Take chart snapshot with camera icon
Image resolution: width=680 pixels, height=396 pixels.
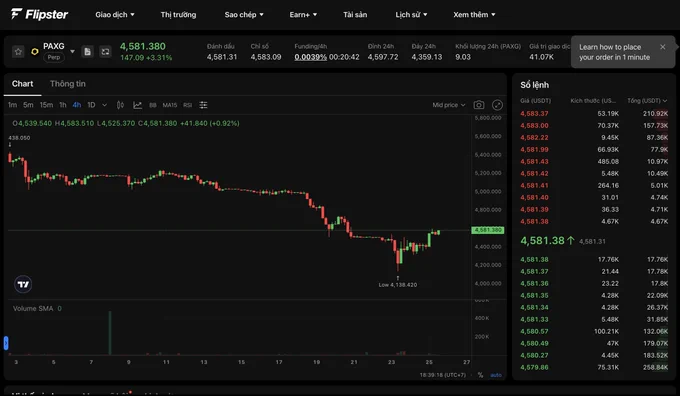(479, 105)
